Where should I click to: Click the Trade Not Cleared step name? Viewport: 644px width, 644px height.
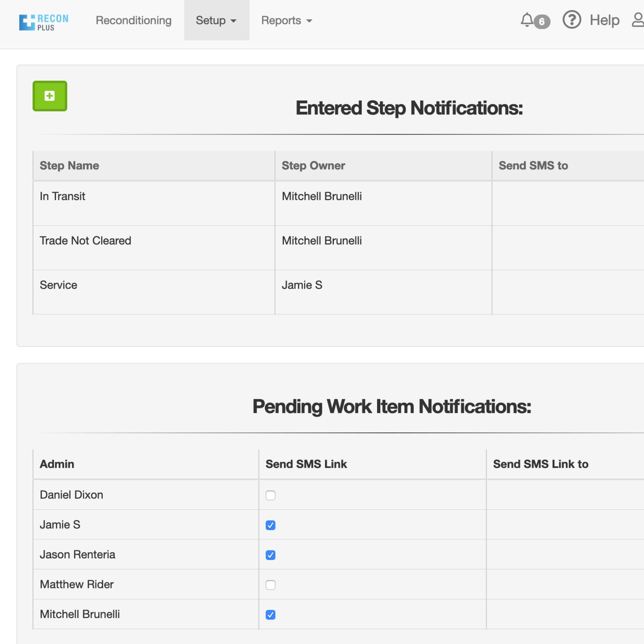click(x=85, y=241)
